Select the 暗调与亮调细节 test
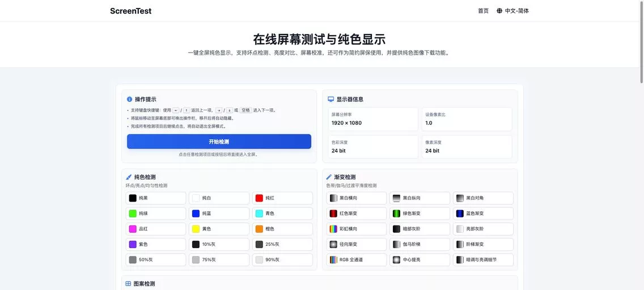 (483, 259)
